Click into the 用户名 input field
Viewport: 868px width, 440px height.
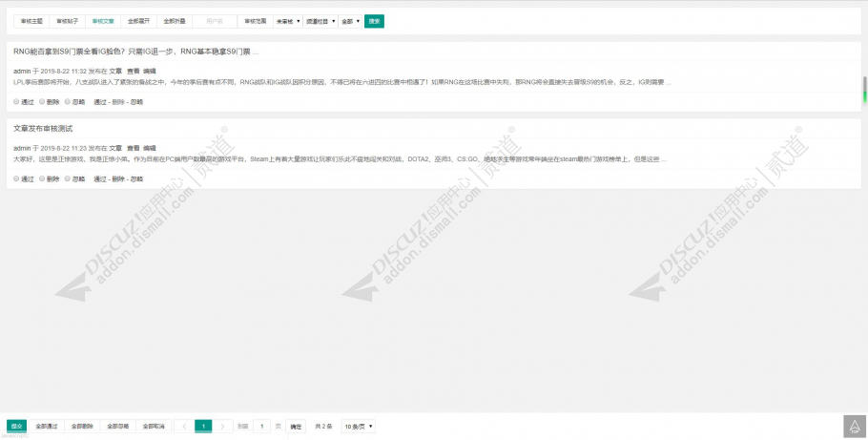(x=215, y=21)
